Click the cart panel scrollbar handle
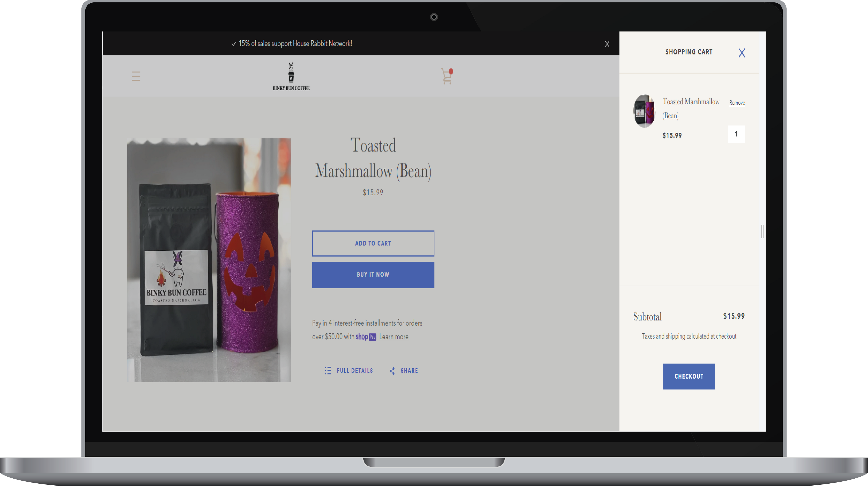The height and width of the screenshot is (486, 868). pyautogui.click(x=762, y=232)
